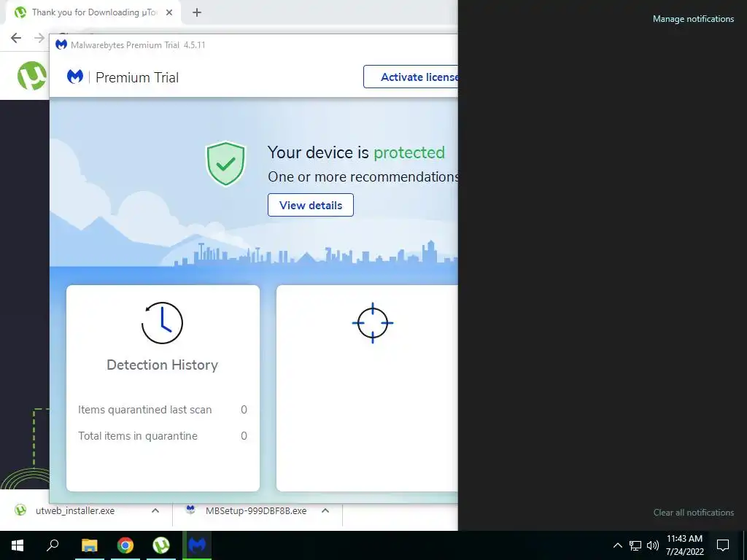Show hidden system tray icons
This screenshot has width=747, height=560.
point(617,545)
